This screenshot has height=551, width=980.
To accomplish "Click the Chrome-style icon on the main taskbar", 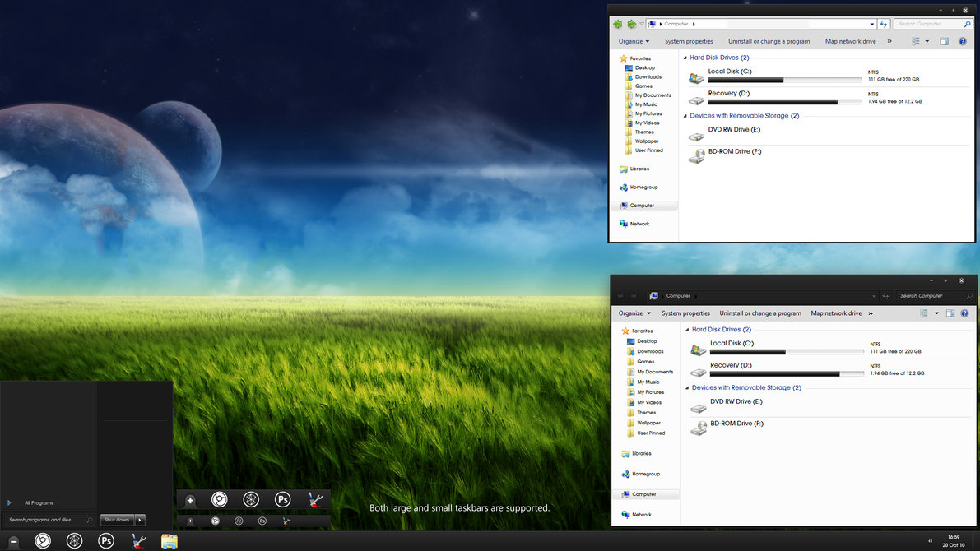I will [x=43, y=540].
